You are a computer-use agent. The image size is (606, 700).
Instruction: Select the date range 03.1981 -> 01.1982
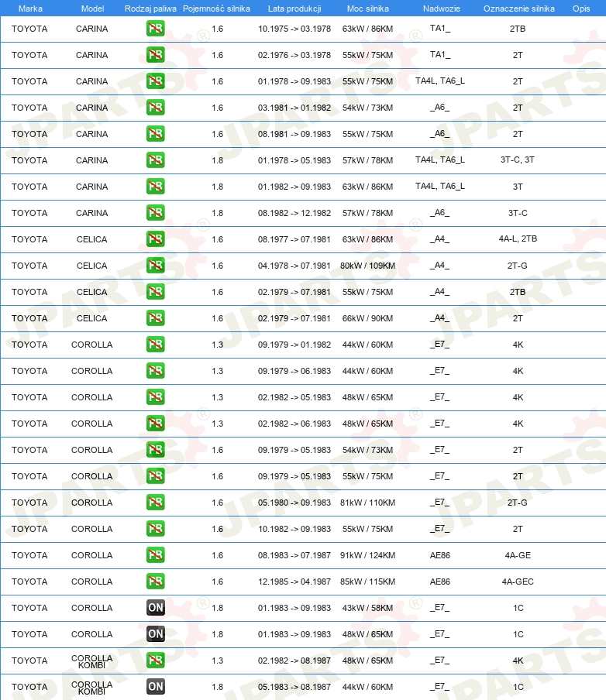[x=294, y=108]
